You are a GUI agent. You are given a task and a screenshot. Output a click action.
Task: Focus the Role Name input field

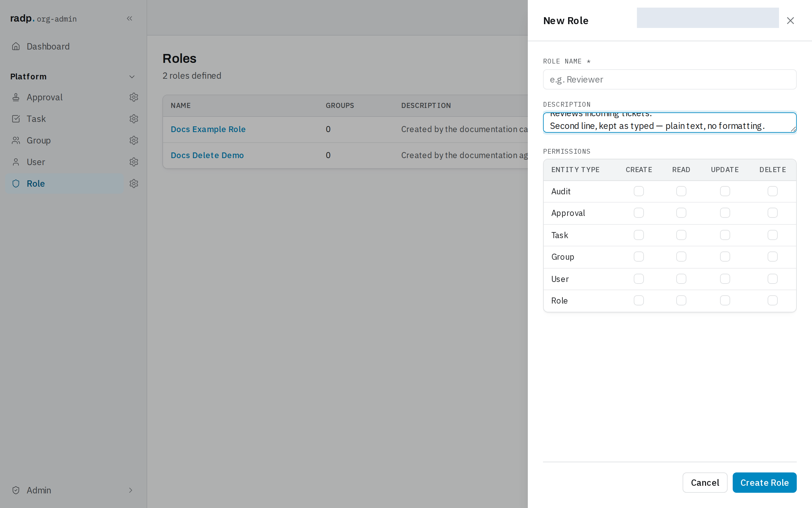click(669, 79)
